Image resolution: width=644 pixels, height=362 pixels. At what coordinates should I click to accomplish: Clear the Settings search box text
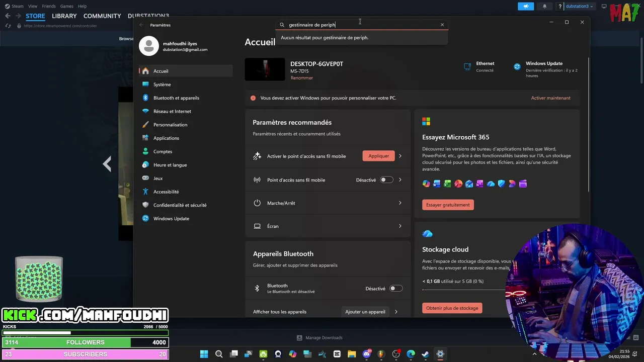[x=442, y=25]
